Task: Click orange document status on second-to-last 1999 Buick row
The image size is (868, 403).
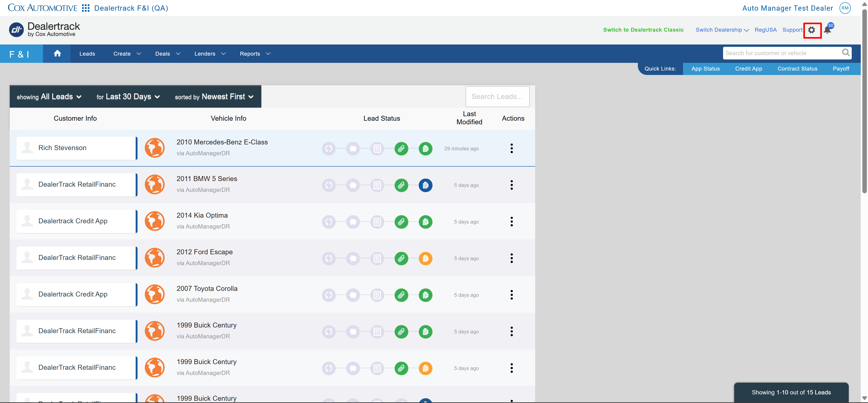Action: coord(426,368)
